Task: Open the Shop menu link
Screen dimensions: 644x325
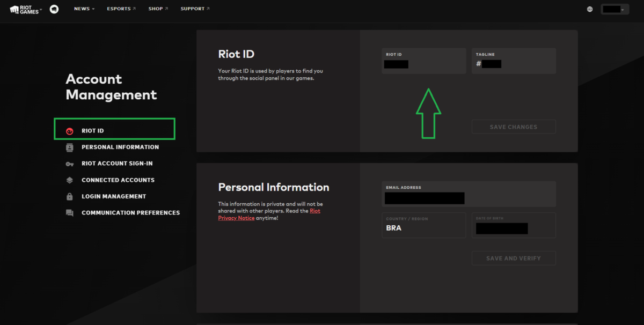Action: [158, 9]
